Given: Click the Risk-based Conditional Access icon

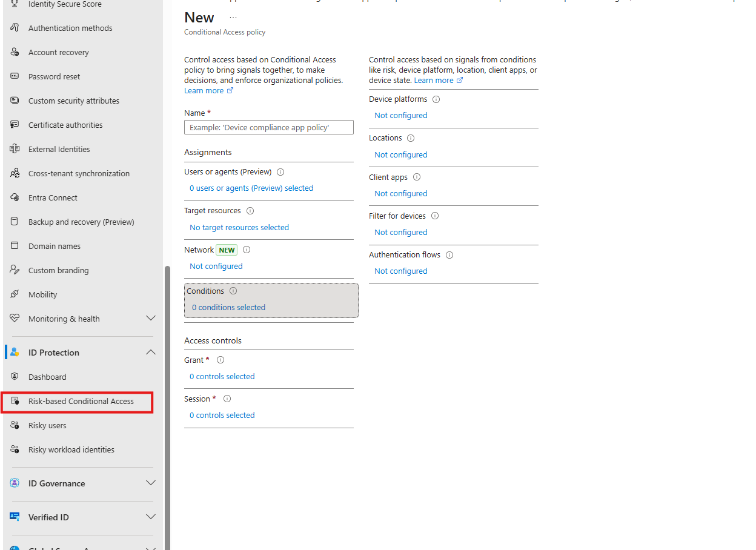Looking at the screenshot, I should [x=15, y=401].
